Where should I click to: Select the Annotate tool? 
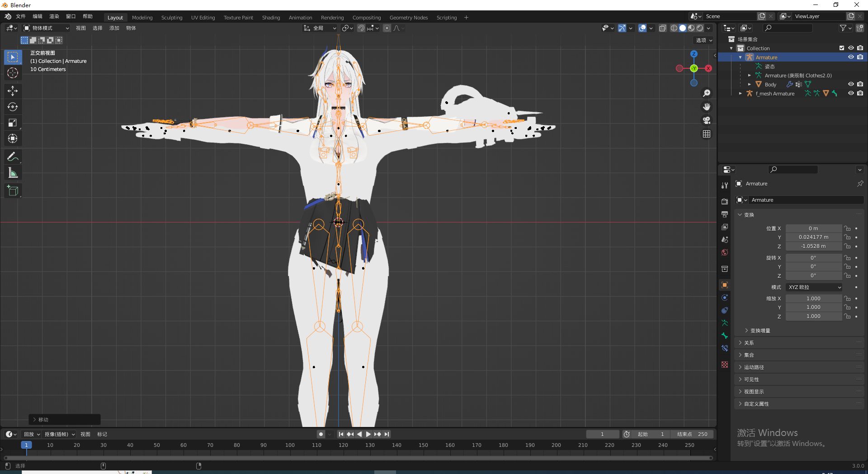13,156
